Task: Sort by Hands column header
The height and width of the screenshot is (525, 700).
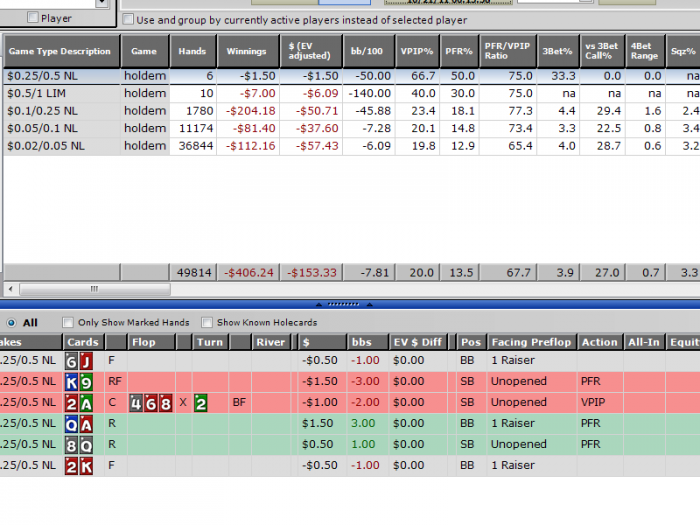Action: pyautogui.click(x=193, y=51)
